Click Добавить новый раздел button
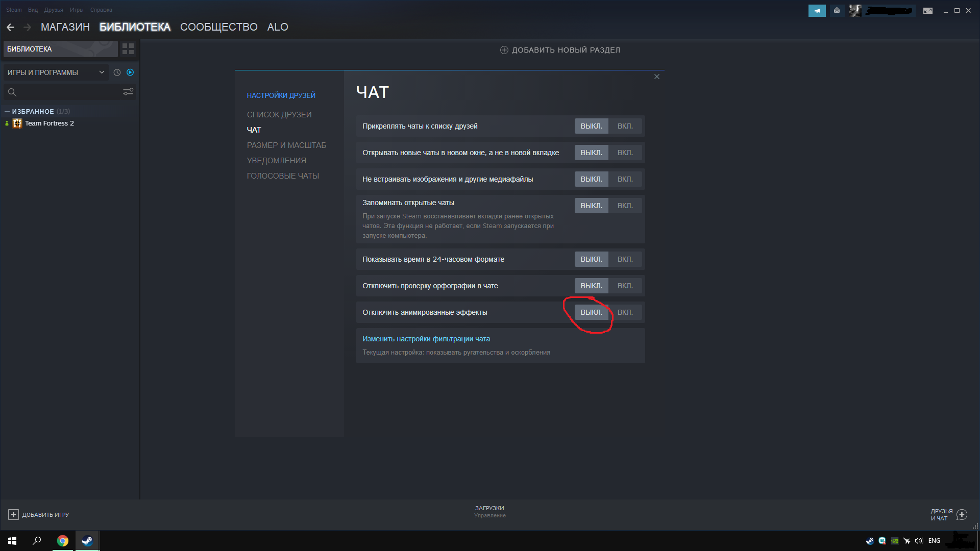 (560, 50)
